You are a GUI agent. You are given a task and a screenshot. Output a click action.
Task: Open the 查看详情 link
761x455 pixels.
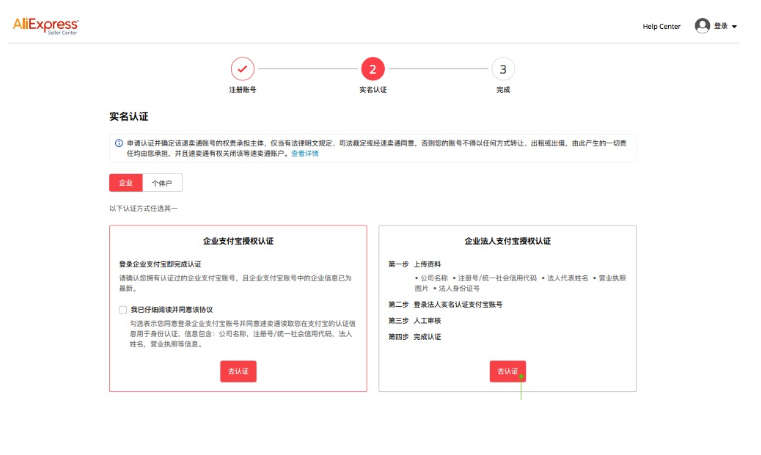pos(305,154)
